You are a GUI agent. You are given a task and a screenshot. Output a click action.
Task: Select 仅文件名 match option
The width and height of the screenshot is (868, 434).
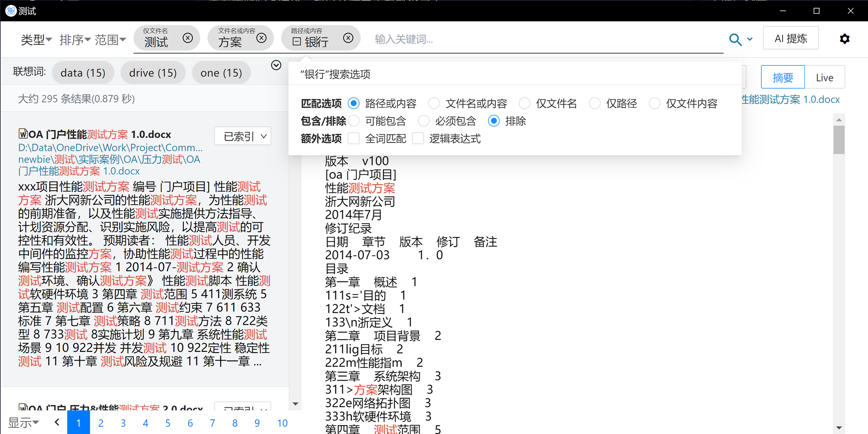pyautogui.click(x=525, y=104)
